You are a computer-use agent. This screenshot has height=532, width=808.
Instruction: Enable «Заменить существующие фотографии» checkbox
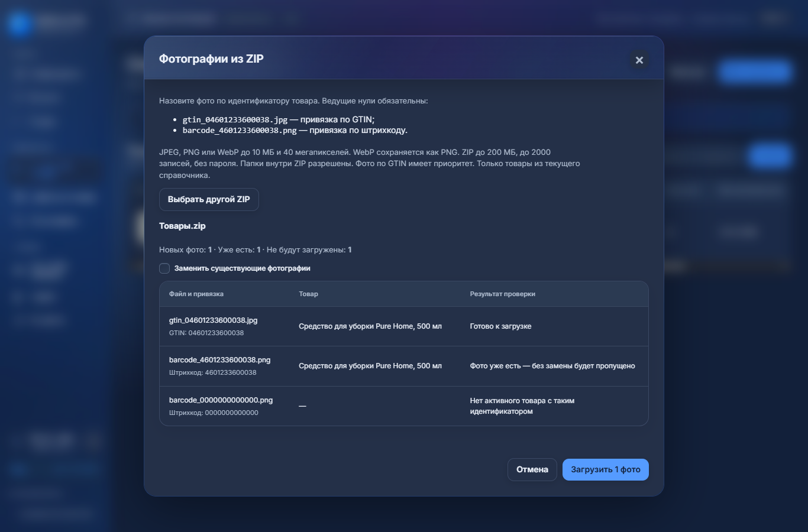point(164,268)
